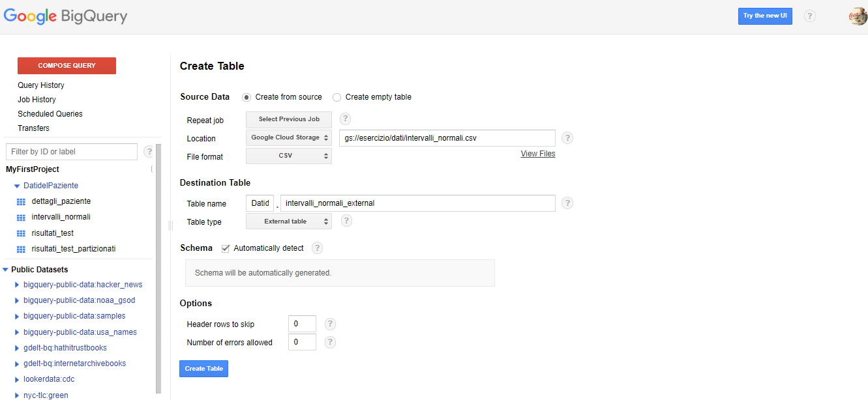Click help icon next to Automatically detect
Viewport: 868px width, 400px height.
coord(317,248)
